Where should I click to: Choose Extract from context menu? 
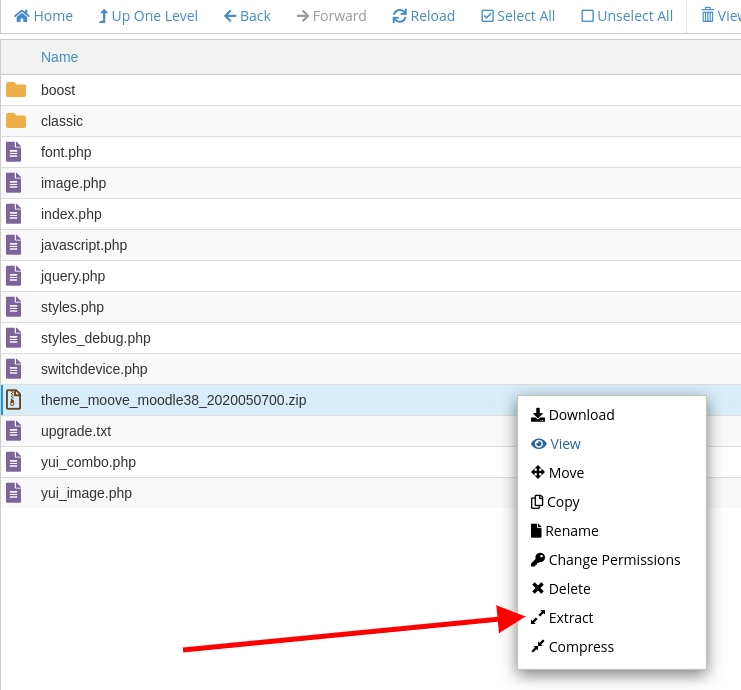coord(570,618)
